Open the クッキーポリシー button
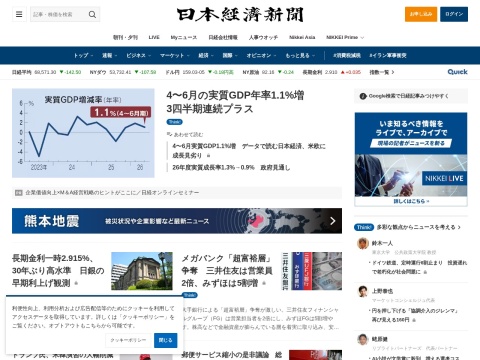This screenshot has width=480, height=360. pos(128,340)
